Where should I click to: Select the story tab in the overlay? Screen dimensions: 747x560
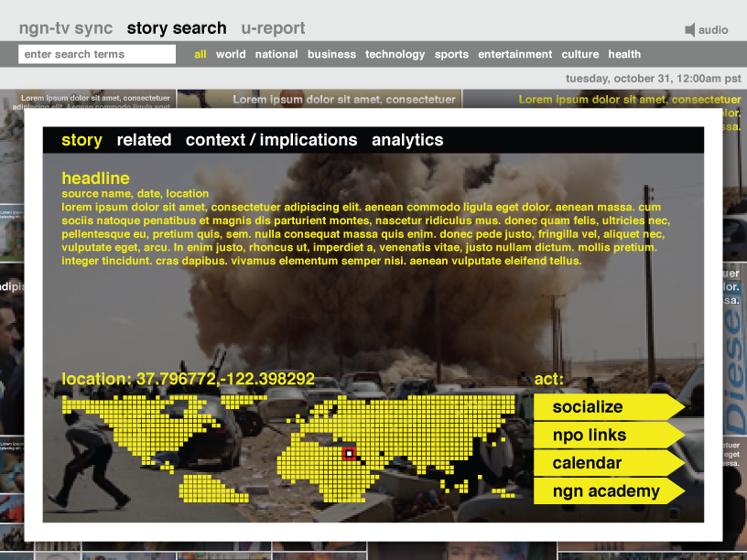[x=82, y=140]
